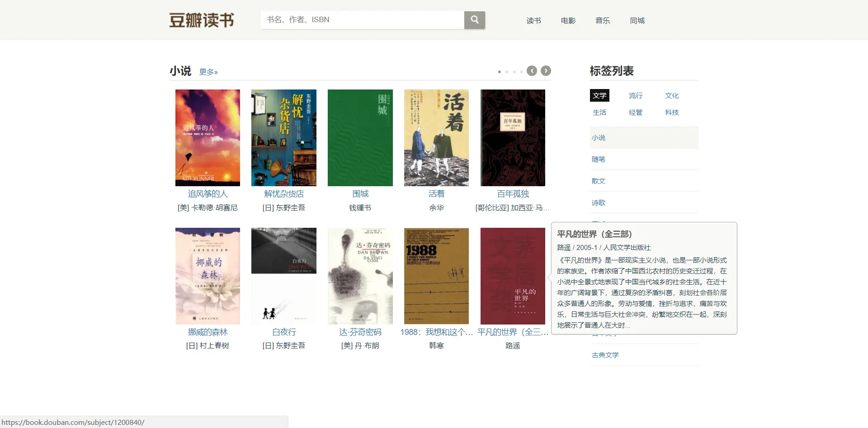Click the 挪威的森林 book cover
The width and height of the screenshot is (868, 428).
(x=208, y=276)
